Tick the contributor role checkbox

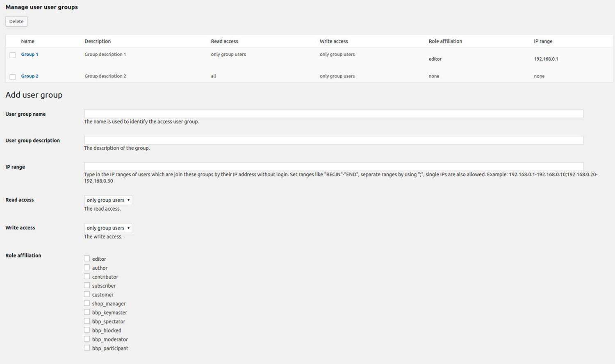87,276
